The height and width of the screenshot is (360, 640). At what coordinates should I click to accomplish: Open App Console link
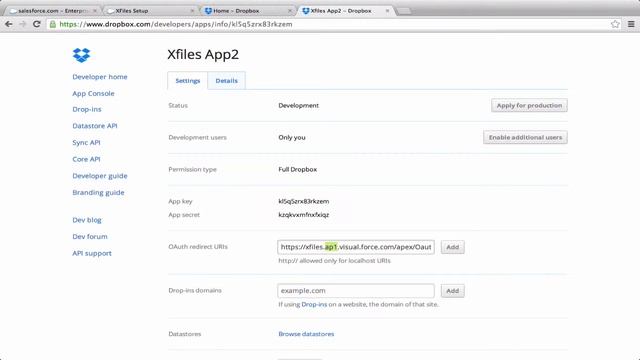[x=93, y=93]
